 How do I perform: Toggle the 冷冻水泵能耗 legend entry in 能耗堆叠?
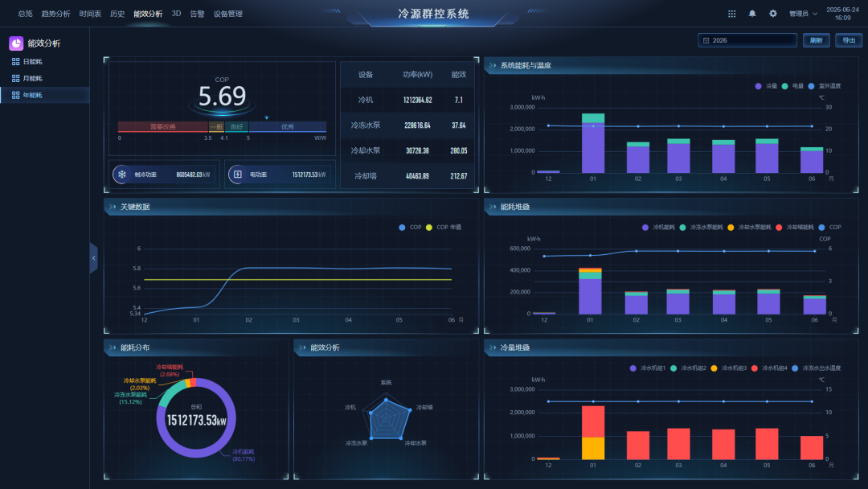tap(702, 227)
